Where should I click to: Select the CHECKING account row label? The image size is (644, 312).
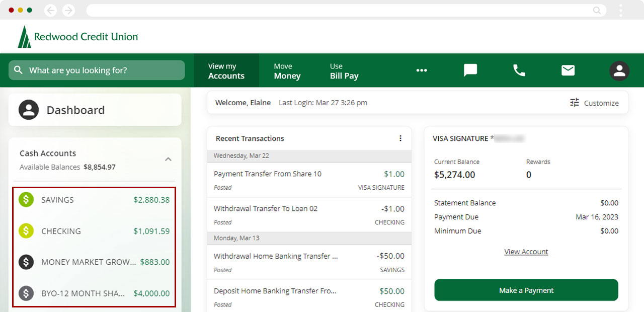pos(61,231)
